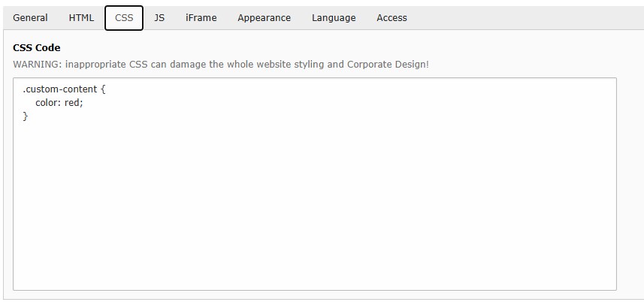Viewport: 644px width, 308px height.
Task: Click the 'red' value in the code
Action: point(72,103)
